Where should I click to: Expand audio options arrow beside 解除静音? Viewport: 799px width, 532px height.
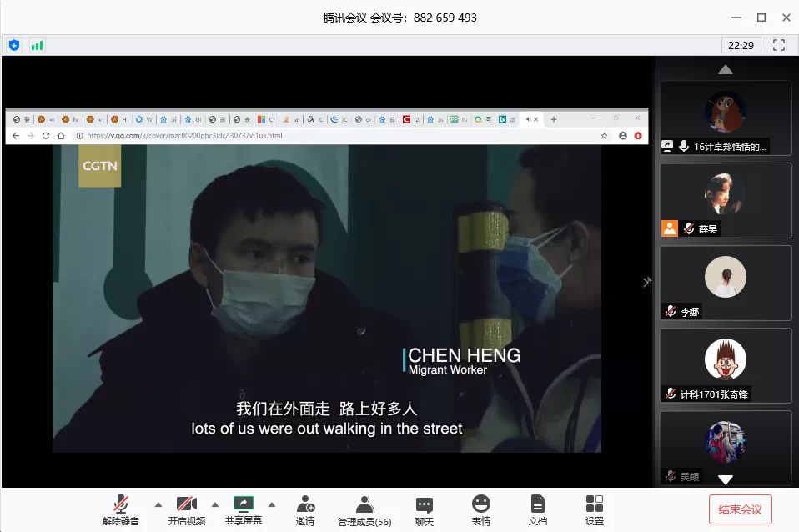click(x=158, y=504)
